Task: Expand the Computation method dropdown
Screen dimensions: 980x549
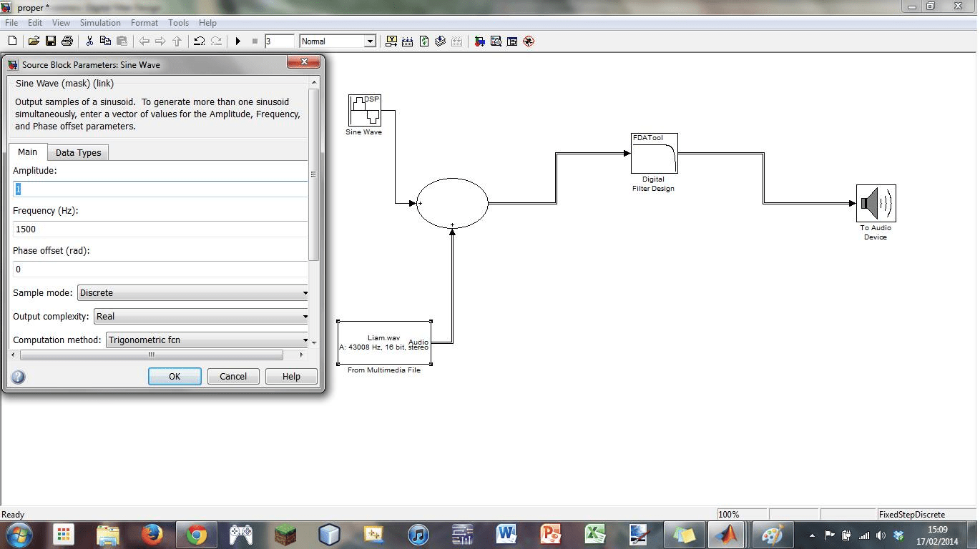Action: [207, 340]
